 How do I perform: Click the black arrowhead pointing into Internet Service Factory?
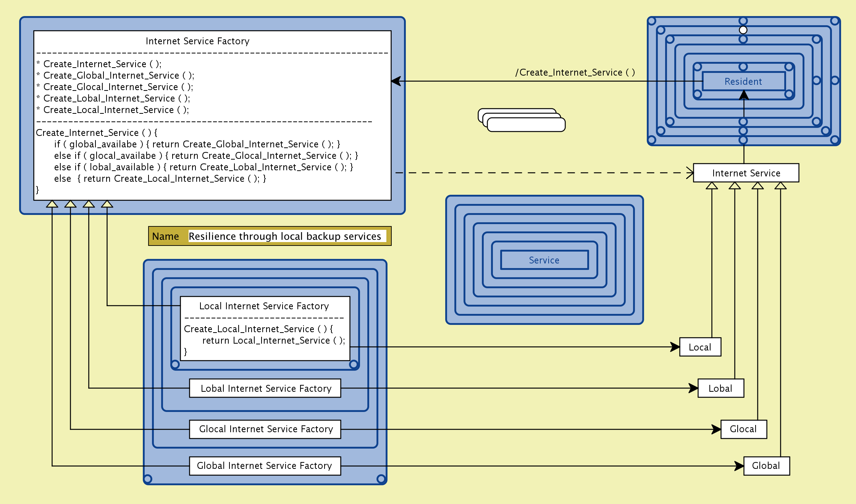(x=396, y=81)
